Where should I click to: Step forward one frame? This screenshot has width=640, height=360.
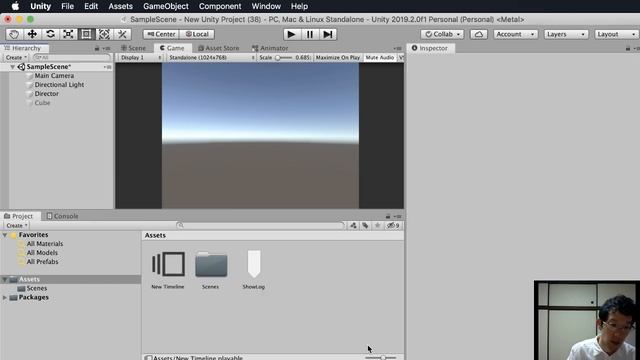tap(328, 34)
